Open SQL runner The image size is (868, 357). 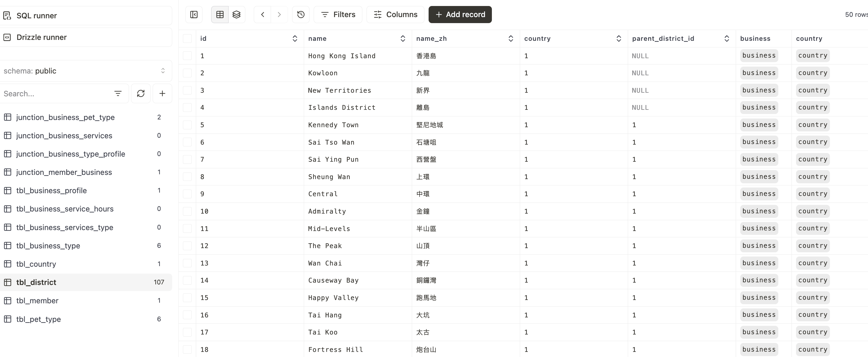[36, 16]
